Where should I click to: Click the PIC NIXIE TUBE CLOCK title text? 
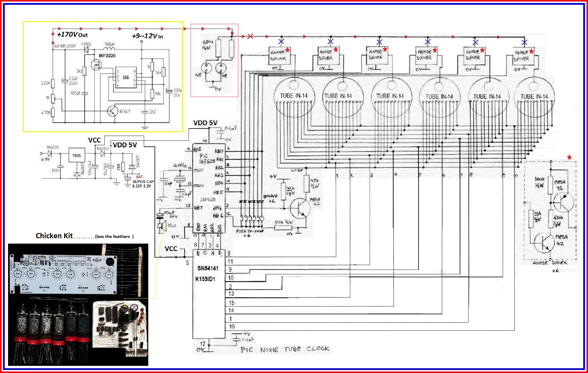[285, 349]
